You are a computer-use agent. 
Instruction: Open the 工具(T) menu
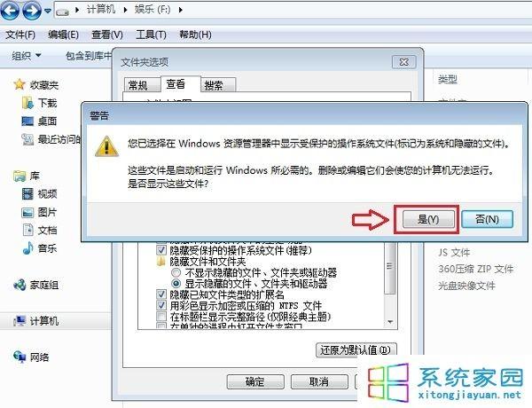(151, 35)
